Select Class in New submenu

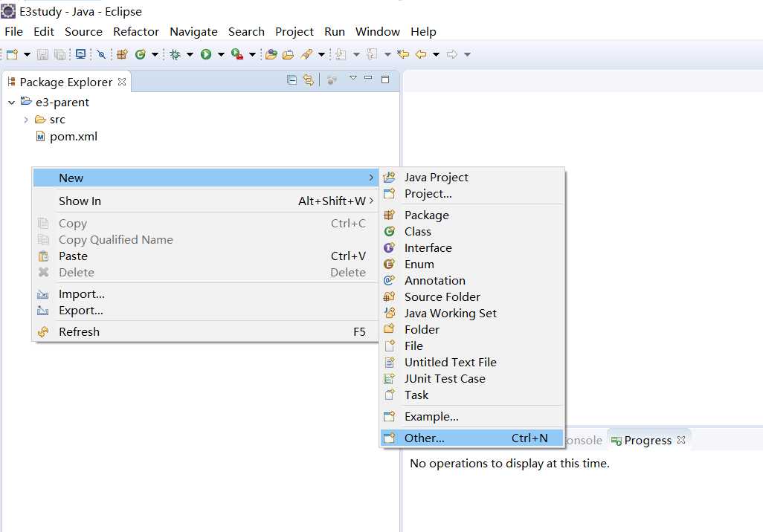(x=472, y=232)
